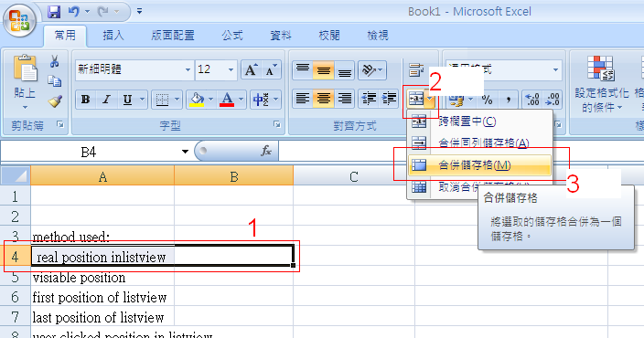Increase decimal places
The width and height of the screenshot is (644, 338).
(532, 100)
